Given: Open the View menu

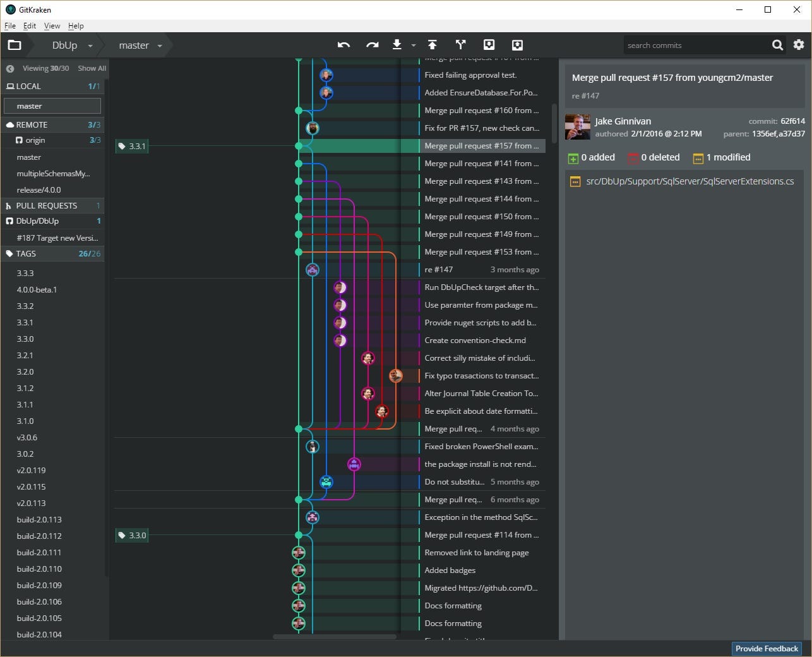Looking at the screenshot, I should click(52, 26).
